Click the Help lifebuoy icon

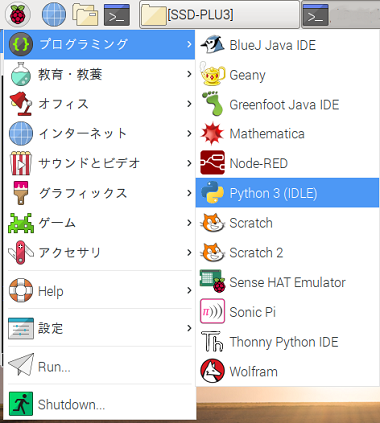21,290
